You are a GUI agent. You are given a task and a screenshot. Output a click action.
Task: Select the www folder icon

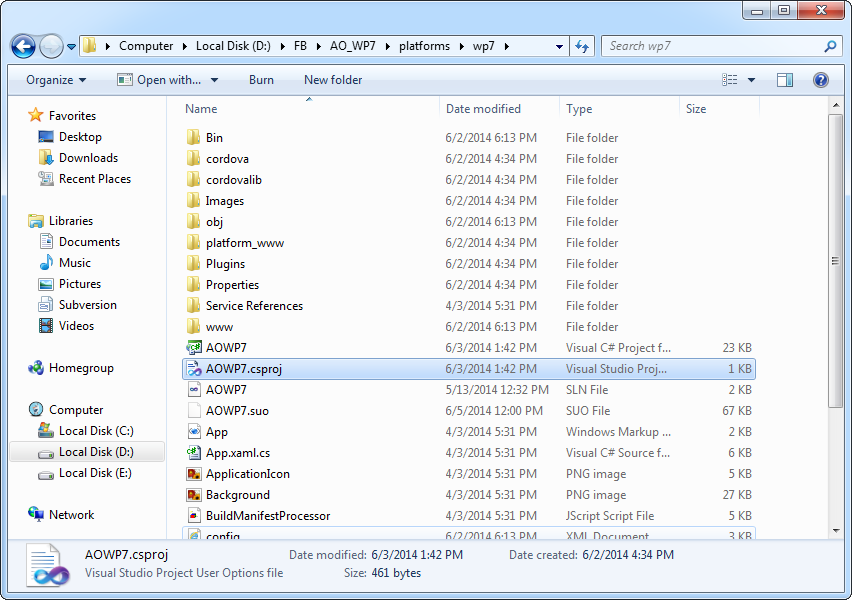193,327
